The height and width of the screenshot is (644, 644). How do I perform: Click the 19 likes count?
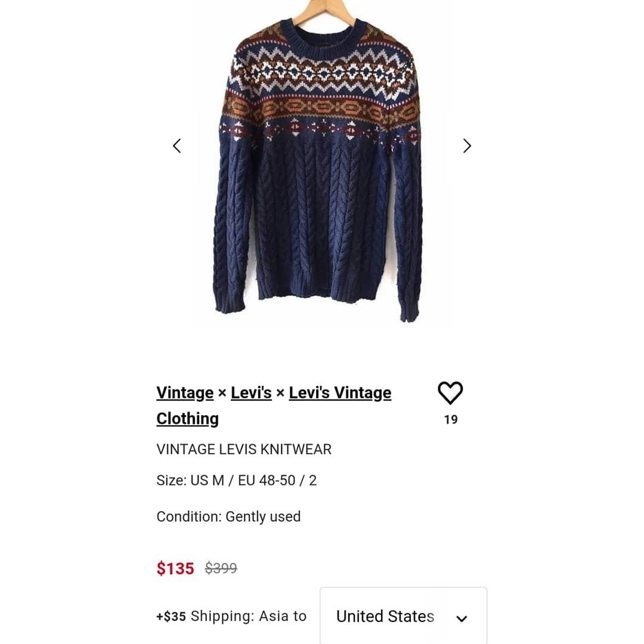tap(451, 419)
